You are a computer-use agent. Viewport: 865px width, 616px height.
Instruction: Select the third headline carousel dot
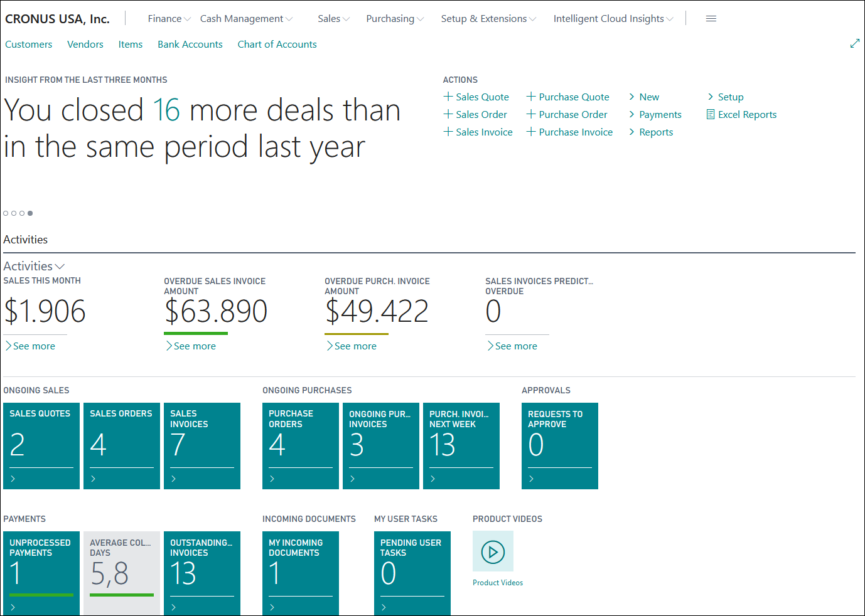click(22, 213)
